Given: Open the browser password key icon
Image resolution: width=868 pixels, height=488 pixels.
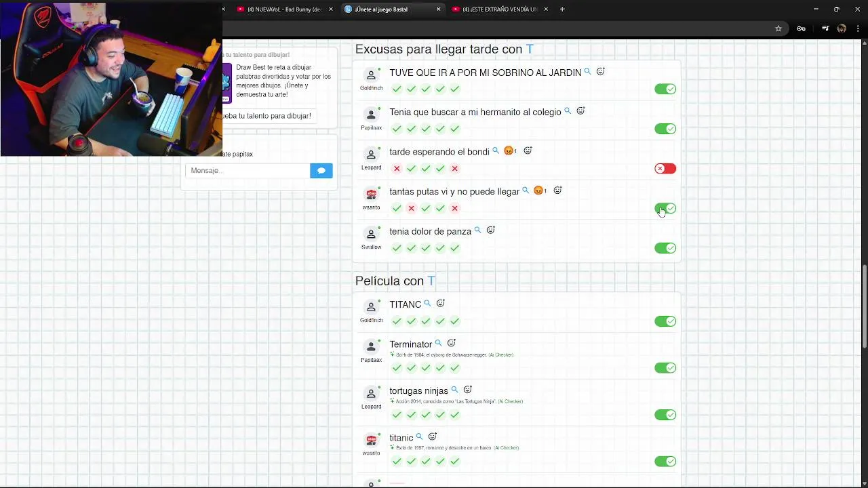Looking at the screenshot, I should (801, 28).
